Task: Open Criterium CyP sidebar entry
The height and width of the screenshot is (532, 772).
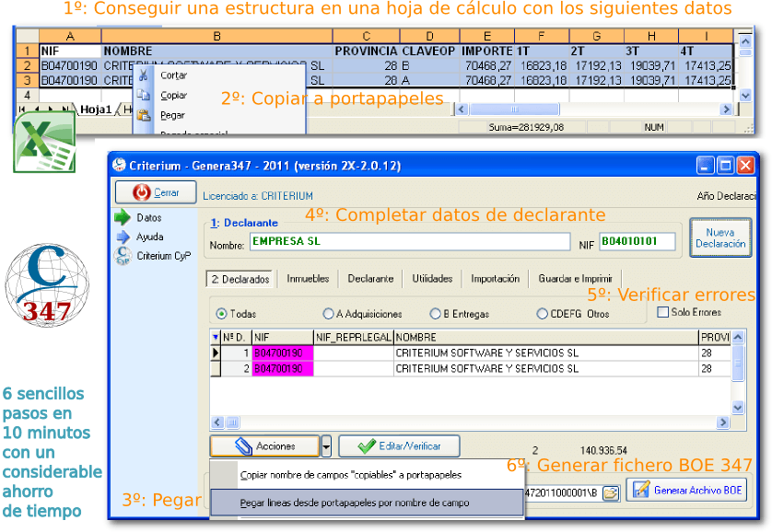Action: (x=163, y=256)
